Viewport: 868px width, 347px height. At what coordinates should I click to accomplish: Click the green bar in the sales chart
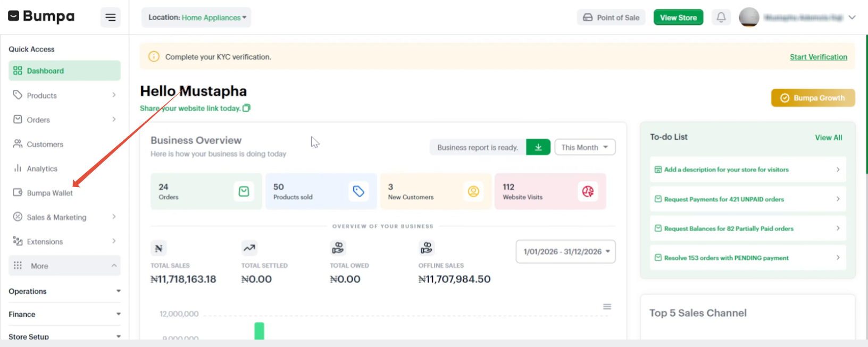[x=259, y=331]
